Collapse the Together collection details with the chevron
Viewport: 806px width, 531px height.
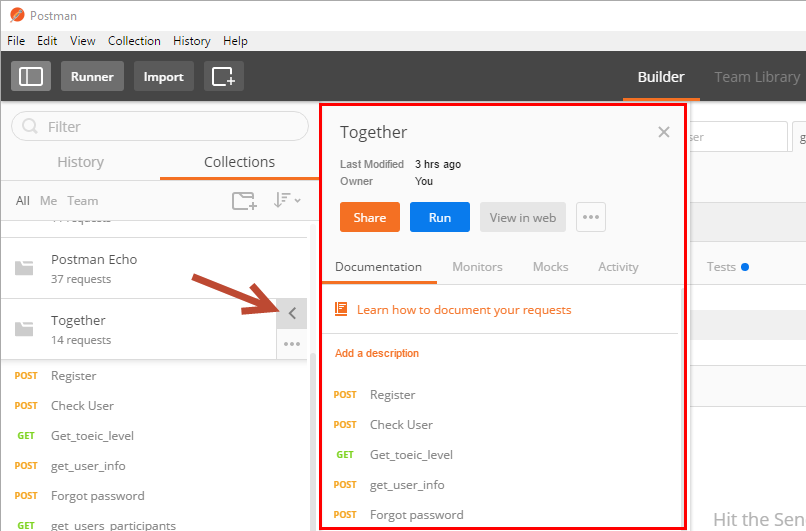[292, 313]
